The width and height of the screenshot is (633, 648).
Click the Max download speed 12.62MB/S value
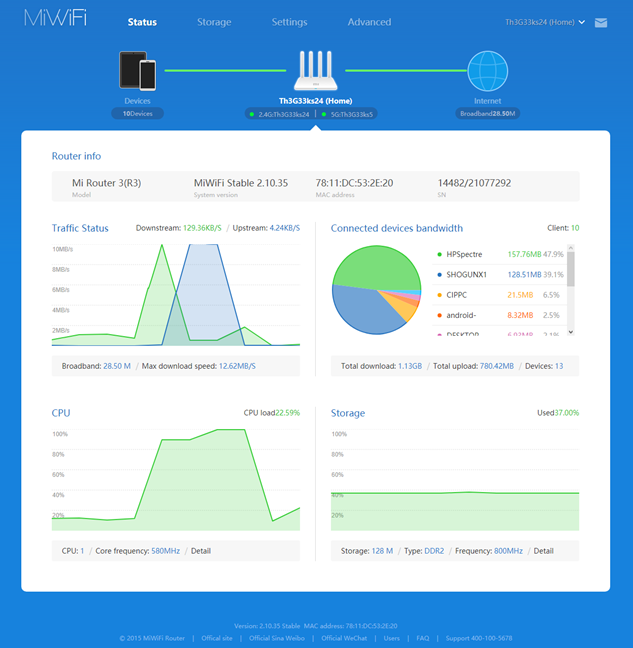[x=237, y=366]
